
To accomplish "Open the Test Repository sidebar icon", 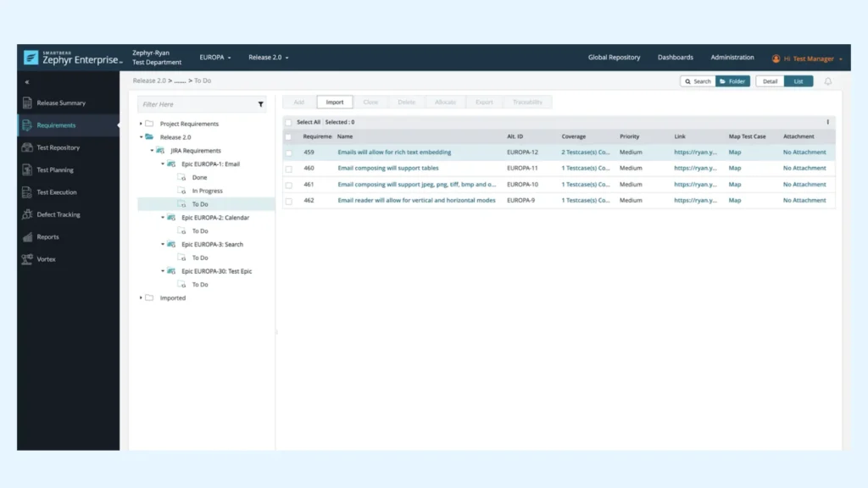I will click(27, 147).
